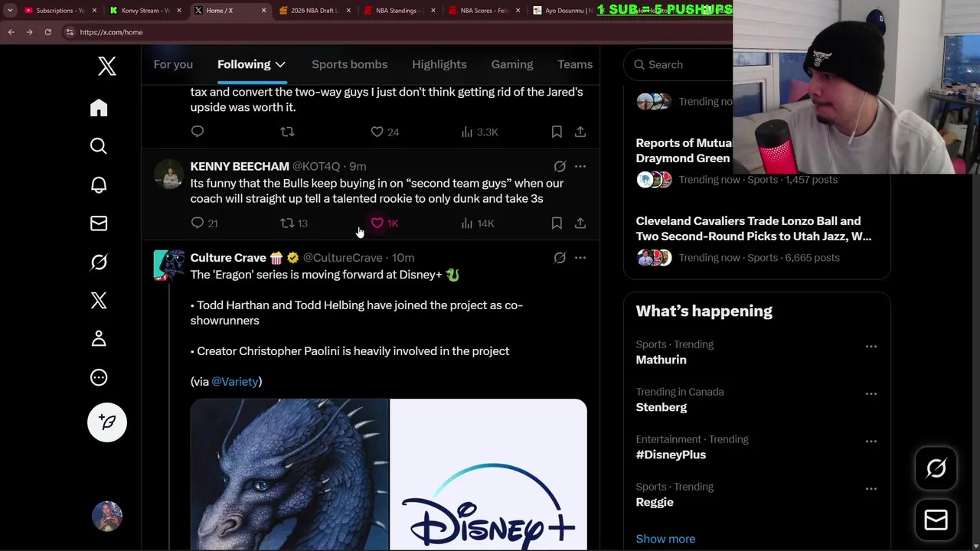The image size is (980, 551).
Task: Unlike Kenny Beecham's post heart
Action: click(377, 223)
